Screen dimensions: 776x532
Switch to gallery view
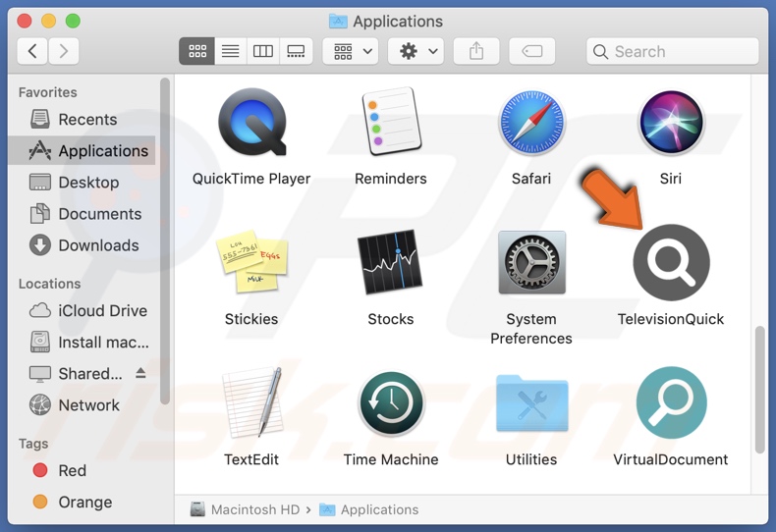[x=296, y=51]
